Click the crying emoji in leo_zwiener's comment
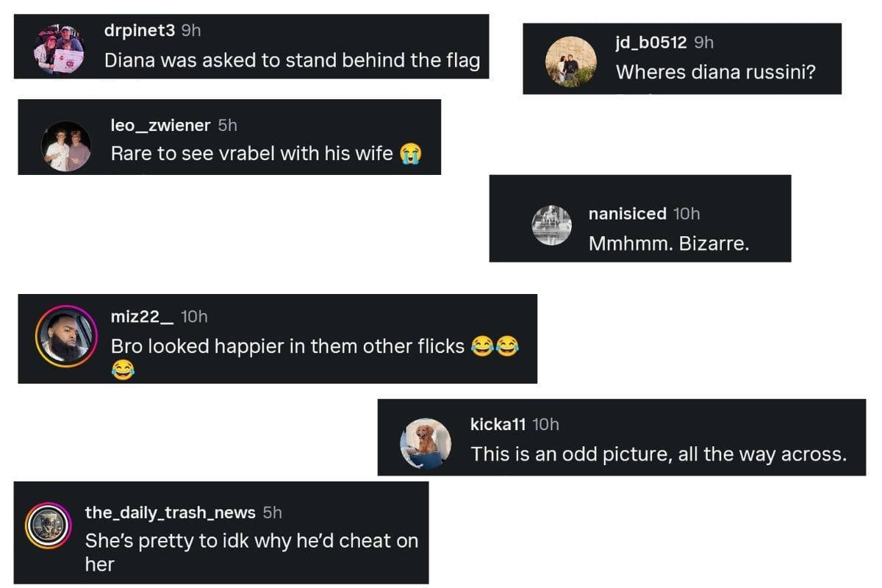 (x=410, y=154)
